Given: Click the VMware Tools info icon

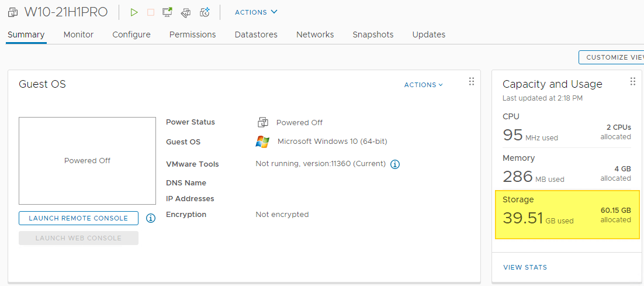Looking at the screenshot, I should (x=395, y=164).
